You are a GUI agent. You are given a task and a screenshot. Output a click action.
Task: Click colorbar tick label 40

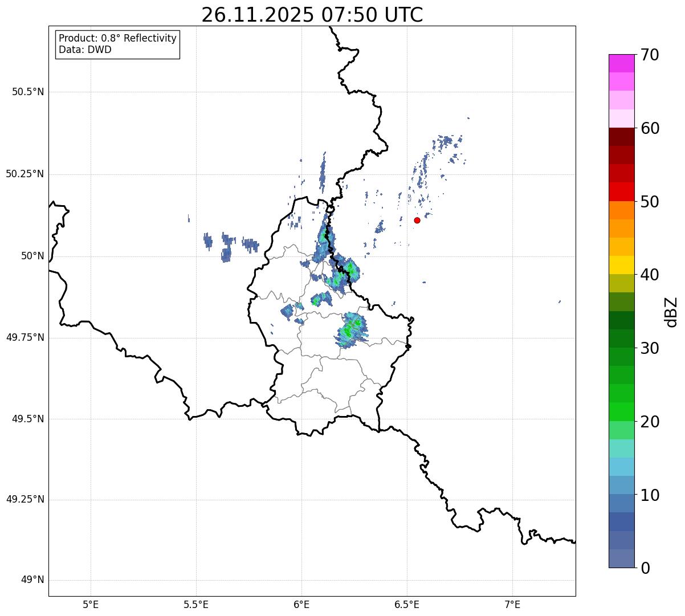point(650,275)
